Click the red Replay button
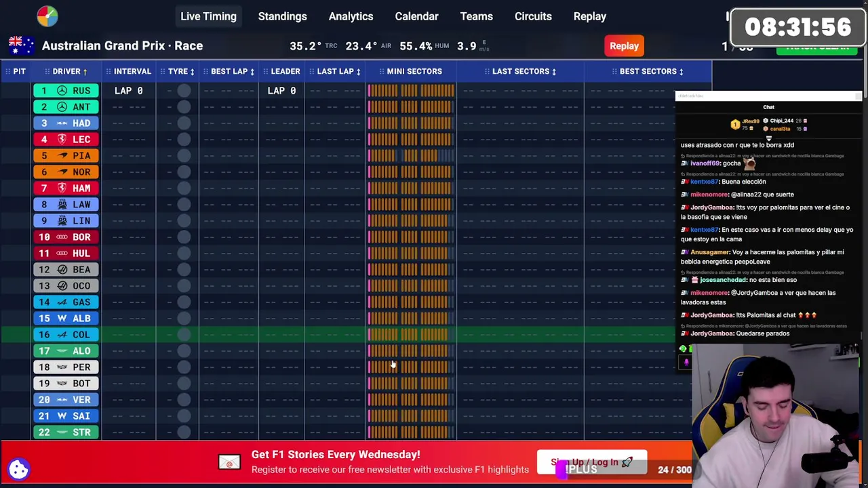The image size is (868, 488). coord(624,46)
